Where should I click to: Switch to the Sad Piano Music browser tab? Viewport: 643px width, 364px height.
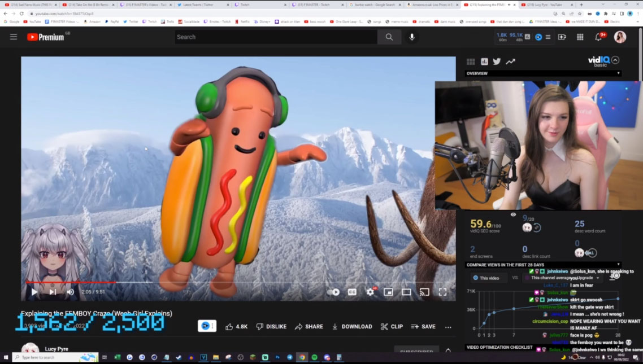point(31,5)
